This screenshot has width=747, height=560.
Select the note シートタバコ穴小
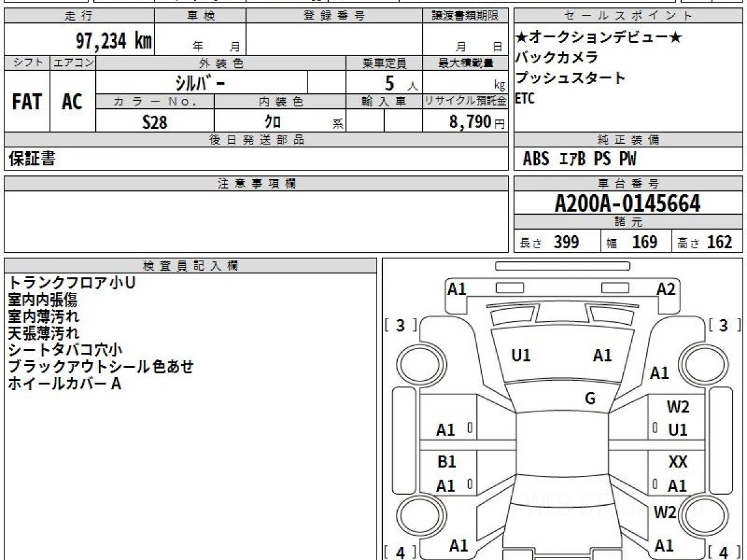point(65,350)
